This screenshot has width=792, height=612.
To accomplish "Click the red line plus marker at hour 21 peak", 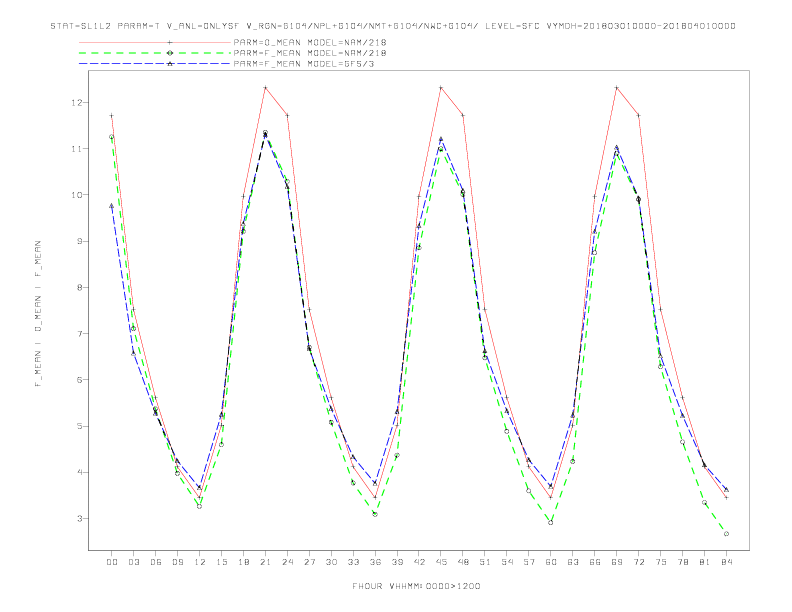I will tap(265, 88).
